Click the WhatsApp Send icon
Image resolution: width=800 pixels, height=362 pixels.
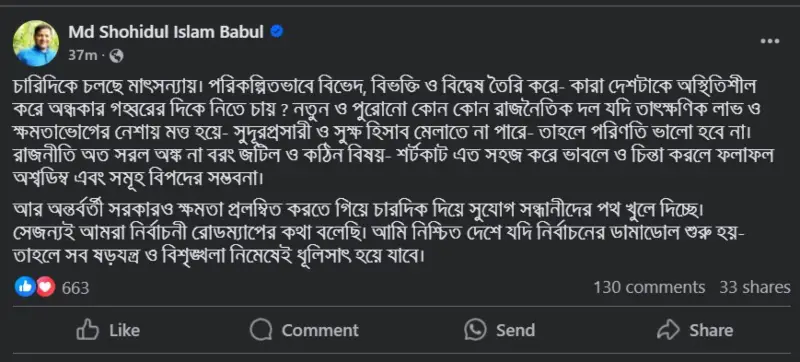pos(475,330)
